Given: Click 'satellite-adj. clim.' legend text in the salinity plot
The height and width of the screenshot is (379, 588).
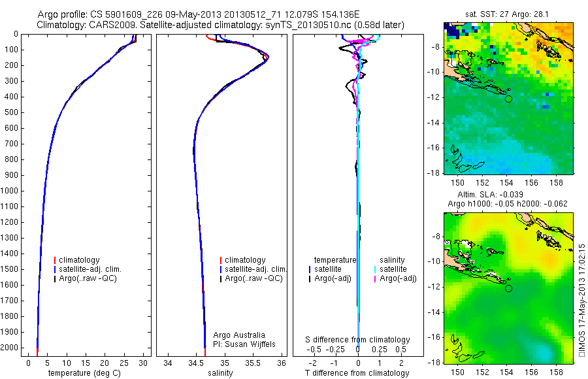Looking at the screenshot, I should [255, 269].
